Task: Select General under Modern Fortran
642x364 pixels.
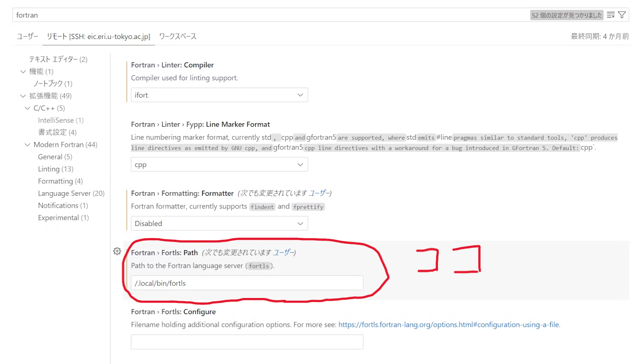Action: 55,157
